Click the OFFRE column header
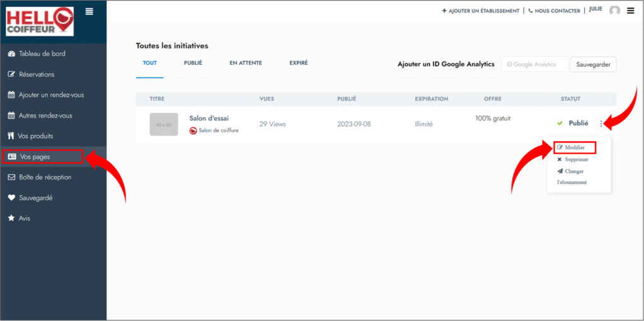 [493, 99]
